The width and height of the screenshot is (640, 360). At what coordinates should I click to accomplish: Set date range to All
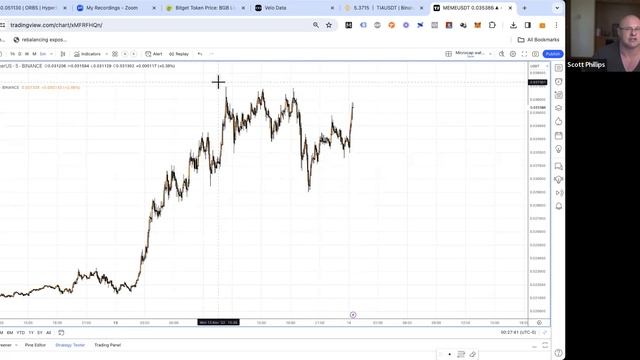pyautogui.click(x=49, y=333)
